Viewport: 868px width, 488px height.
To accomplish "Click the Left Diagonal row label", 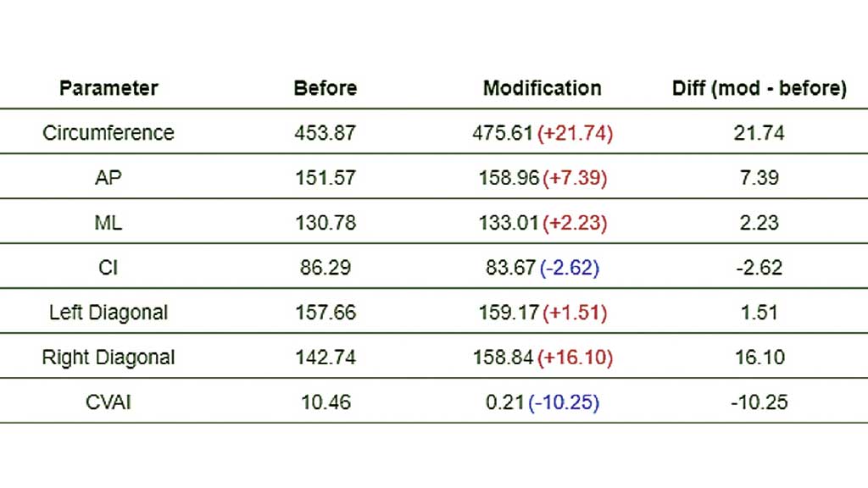I will pos(108,313).
